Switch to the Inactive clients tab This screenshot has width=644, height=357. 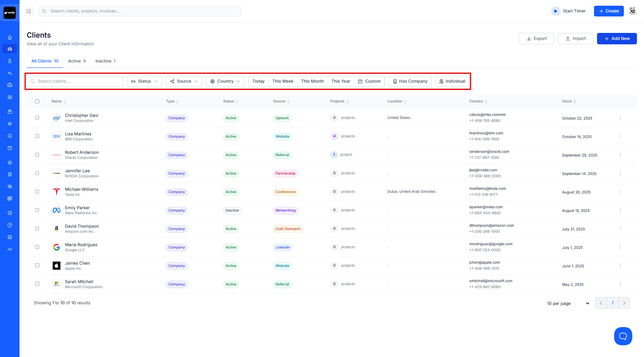click(105, 61)
